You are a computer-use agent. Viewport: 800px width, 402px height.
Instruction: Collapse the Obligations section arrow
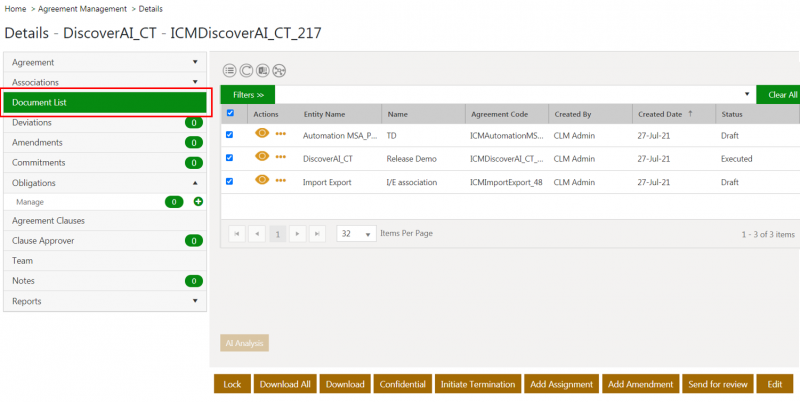tap(195, 183)
